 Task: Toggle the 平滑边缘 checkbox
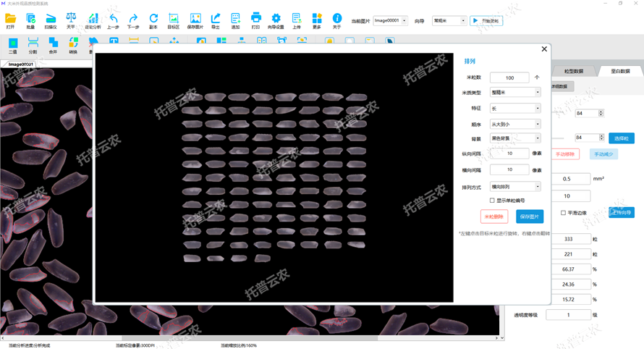(564, 213)
